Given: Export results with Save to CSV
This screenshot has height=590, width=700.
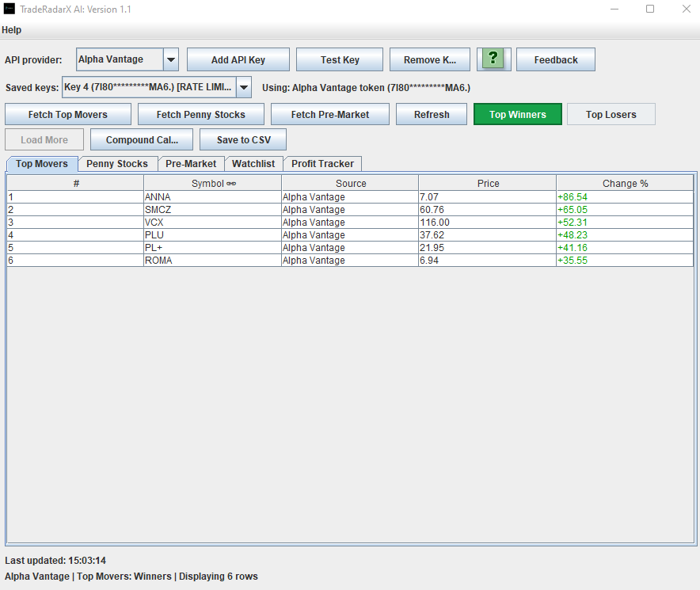Looking at the screenshot, I should pos(242,139).
